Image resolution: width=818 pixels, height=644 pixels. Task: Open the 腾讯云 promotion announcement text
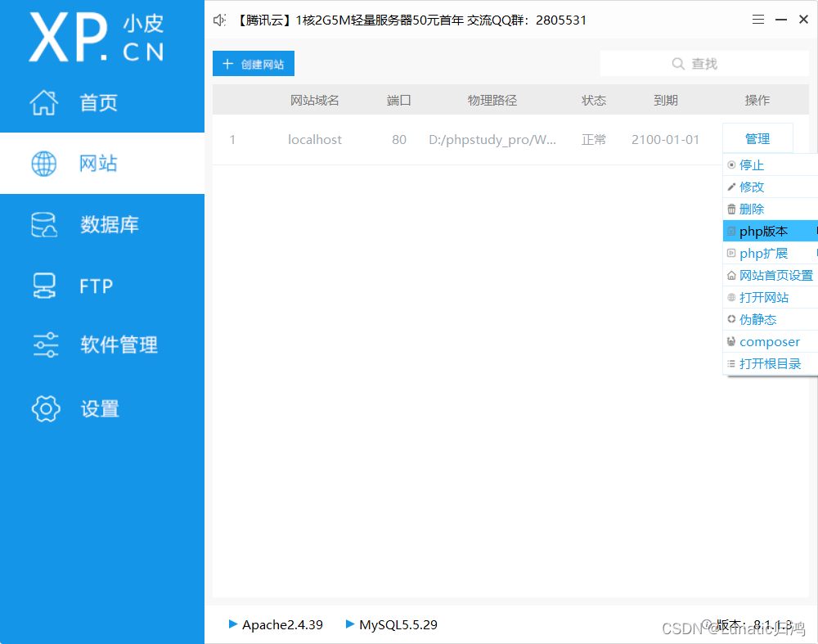click(x=412, y=20)
